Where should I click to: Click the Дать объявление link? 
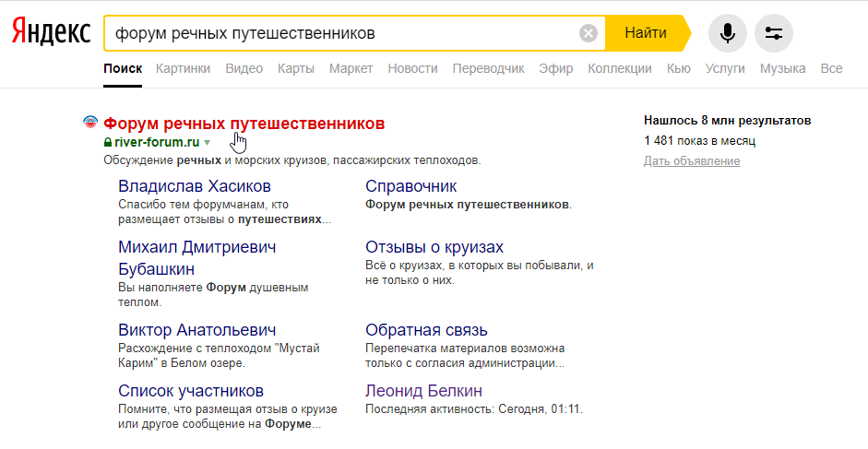(692, 161)
